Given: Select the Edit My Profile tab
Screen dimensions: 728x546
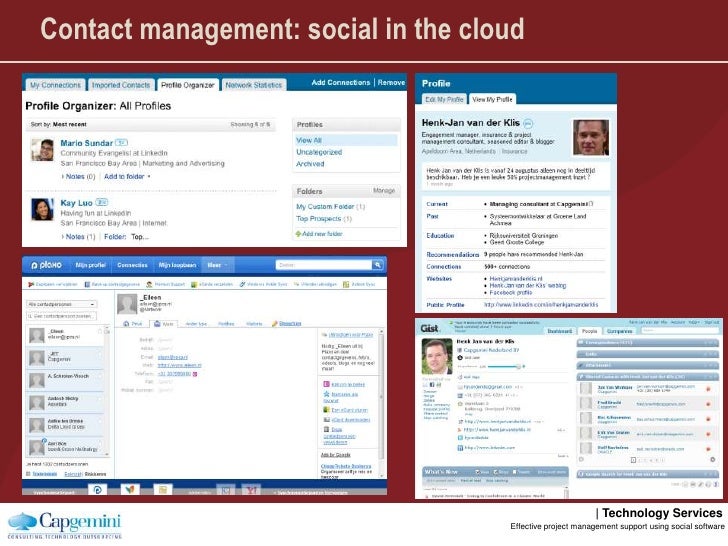Looking at the screenshot, I should click(444, 99).
